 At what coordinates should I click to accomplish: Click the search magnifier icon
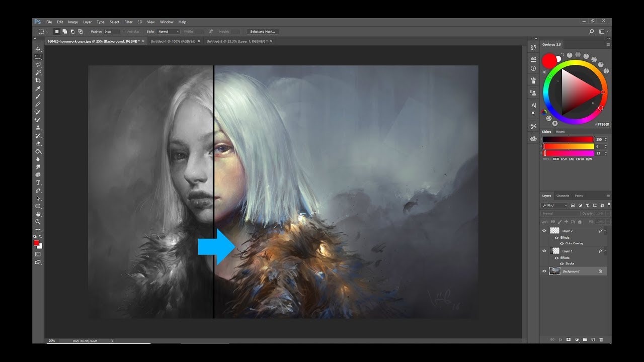pyautogui.click(x=591, y=31)
